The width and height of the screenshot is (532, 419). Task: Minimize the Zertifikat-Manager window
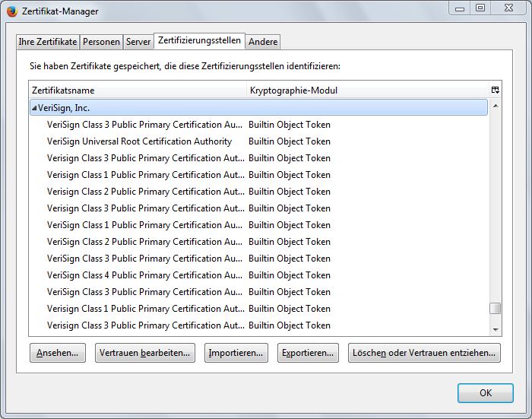(460, 8)
